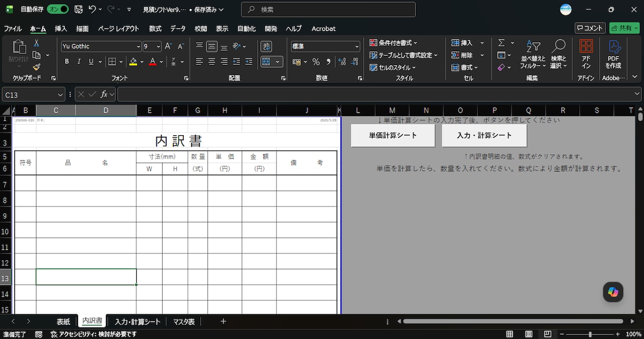Click the Copy icon in the clipboard group
This screenshot has width=644, height=339.
(36, 55)
